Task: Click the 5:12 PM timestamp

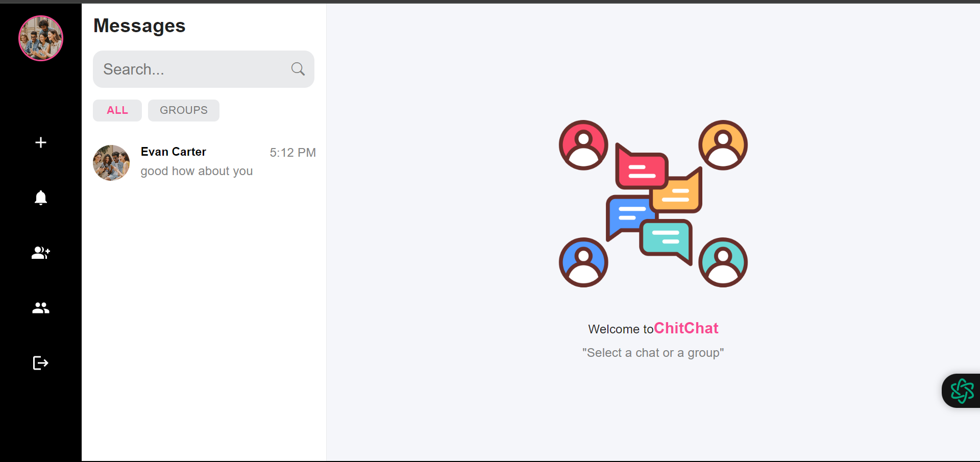Action: 293,153
